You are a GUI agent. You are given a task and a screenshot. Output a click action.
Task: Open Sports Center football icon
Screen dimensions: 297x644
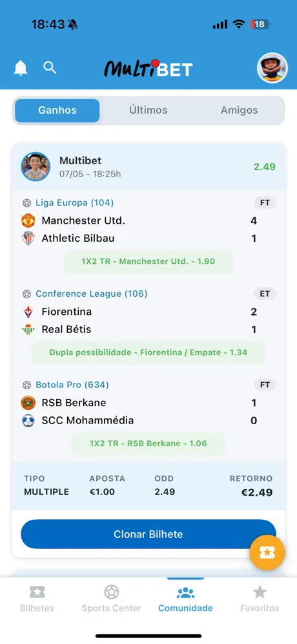pos(111,592)
